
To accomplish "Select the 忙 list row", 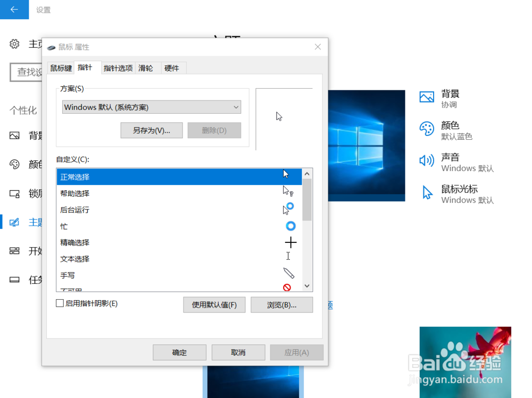I will (179, 226).
